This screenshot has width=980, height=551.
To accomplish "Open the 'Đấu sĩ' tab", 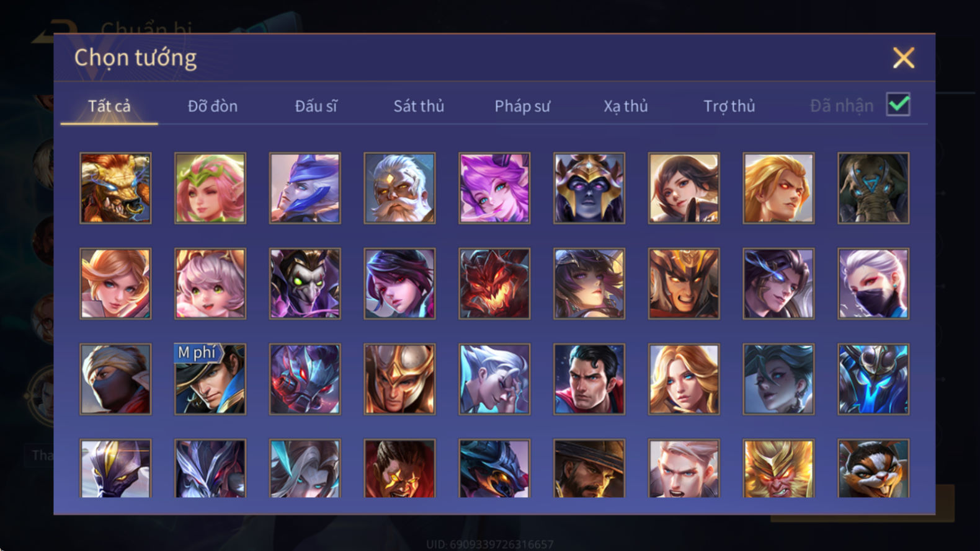I will point(316,106).
